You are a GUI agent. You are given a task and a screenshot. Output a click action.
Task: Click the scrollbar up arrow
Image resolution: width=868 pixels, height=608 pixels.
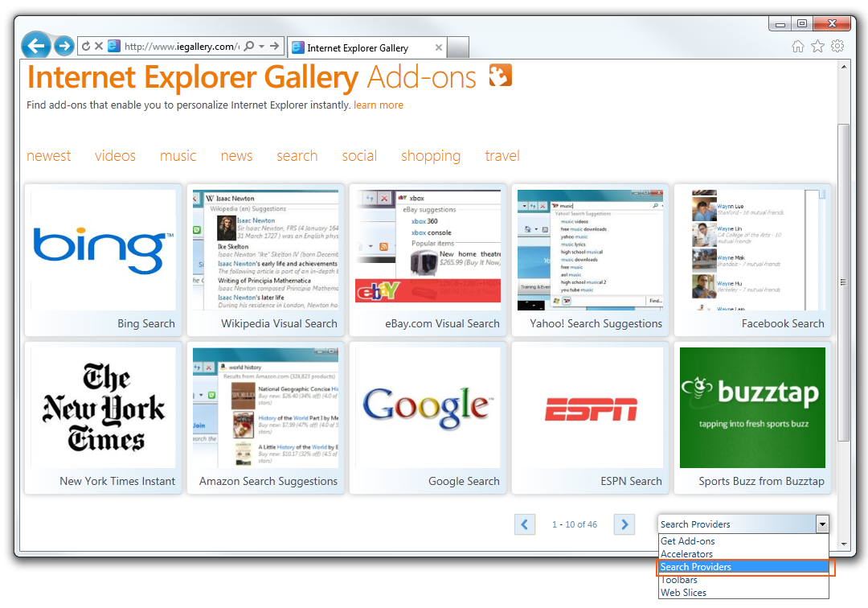(x=844, y=67)
